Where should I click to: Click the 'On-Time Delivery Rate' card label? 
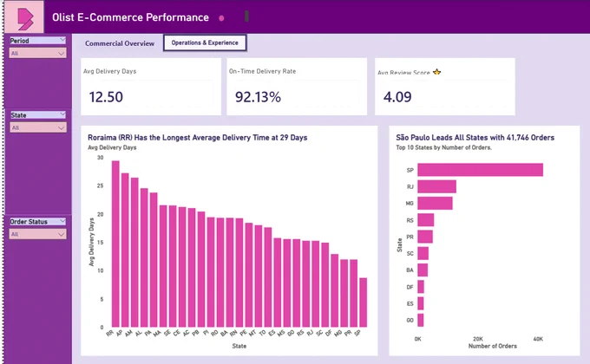coord(263,71)
